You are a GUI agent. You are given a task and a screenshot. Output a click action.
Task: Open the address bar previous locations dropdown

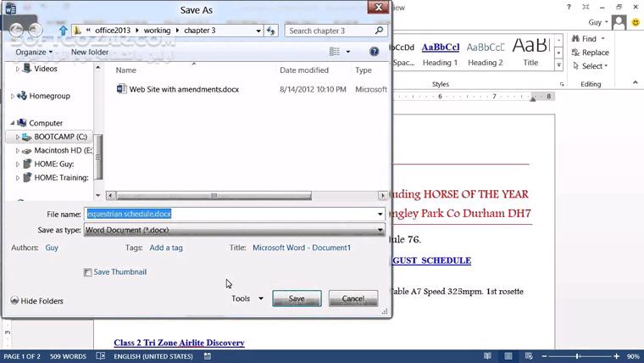[x=258, y=31]
